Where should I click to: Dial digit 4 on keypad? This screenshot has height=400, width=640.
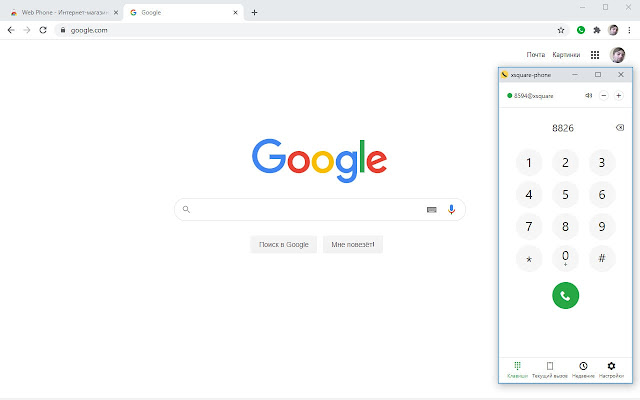[x=529, y=195]
